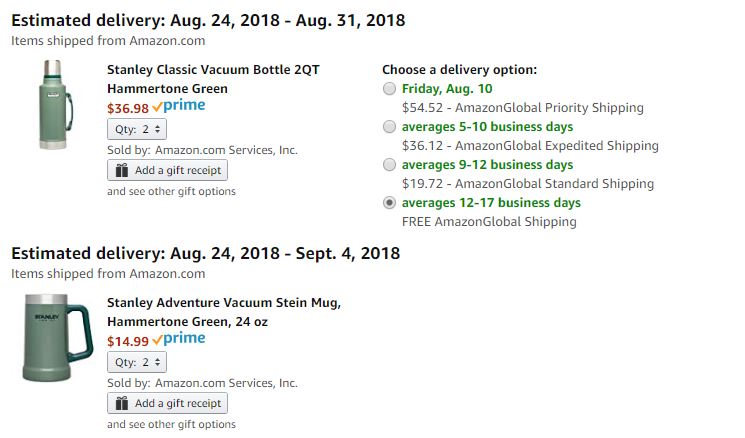Add a gift receipt for Vacuum Bottle
This screenshot has height=438, width=745.
tap(167, 170)
